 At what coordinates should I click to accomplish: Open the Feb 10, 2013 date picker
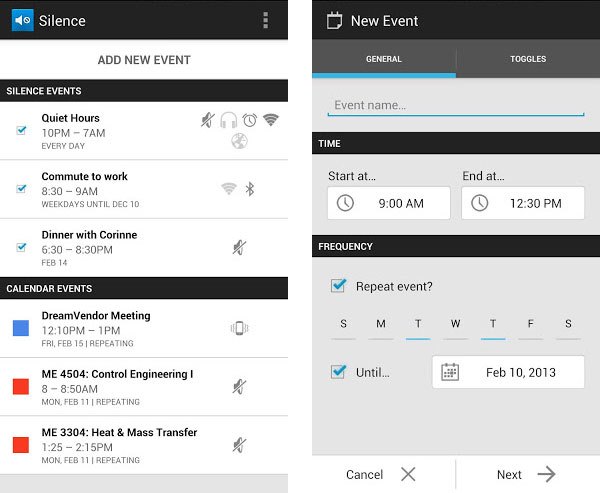click(508, 372)
